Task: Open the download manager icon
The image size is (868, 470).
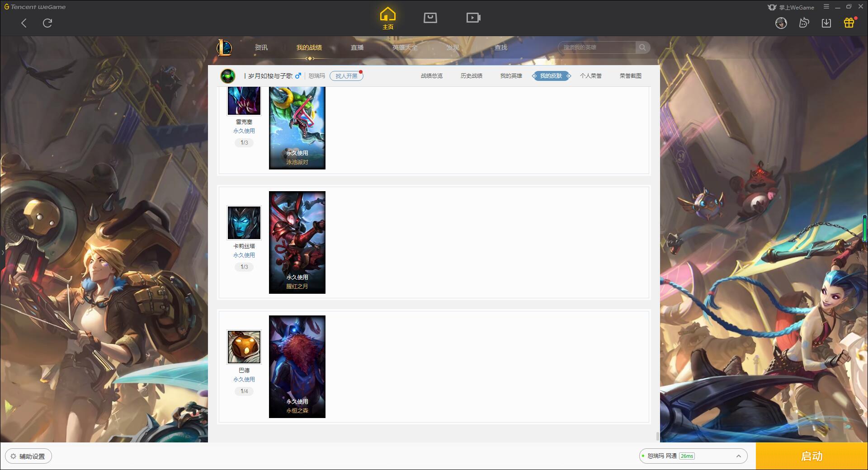Action: pyautogui.click(x=826, y=23)
